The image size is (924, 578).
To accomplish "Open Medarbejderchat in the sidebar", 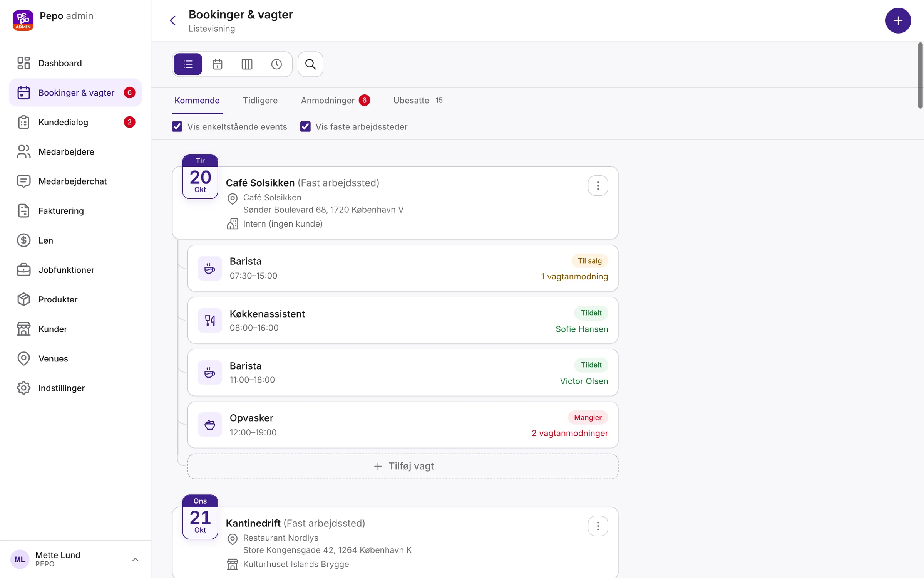I will click(x=75, y=181).
